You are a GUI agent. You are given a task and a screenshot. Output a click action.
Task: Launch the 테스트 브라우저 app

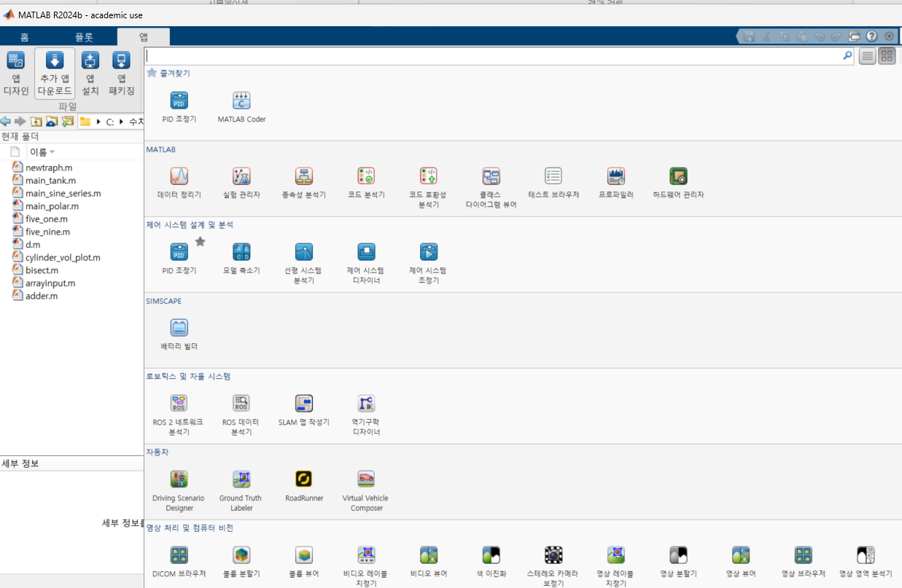(553, 183)
